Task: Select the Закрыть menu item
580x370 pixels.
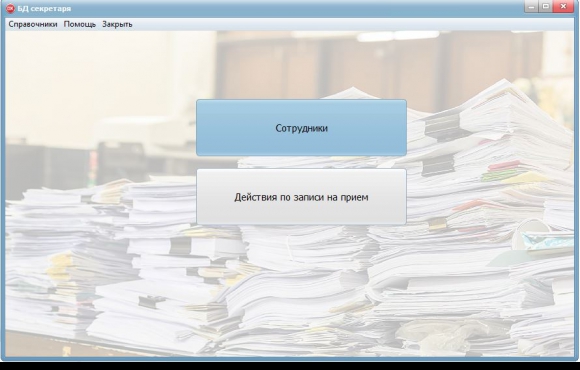Action: (x=117, y=24)
